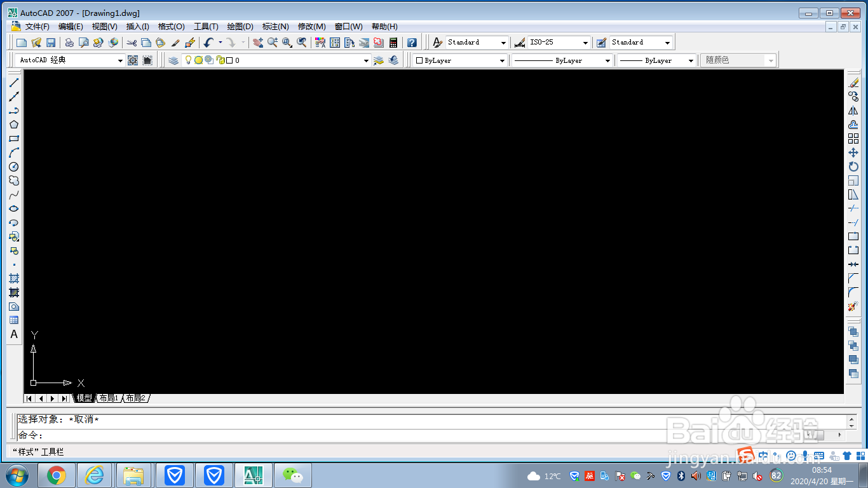Click the Dimension Style manager button

point(519,43)
